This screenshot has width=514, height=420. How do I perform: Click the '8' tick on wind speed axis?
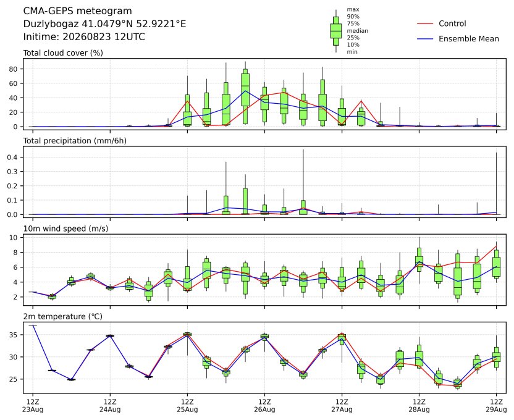point(15,253)
